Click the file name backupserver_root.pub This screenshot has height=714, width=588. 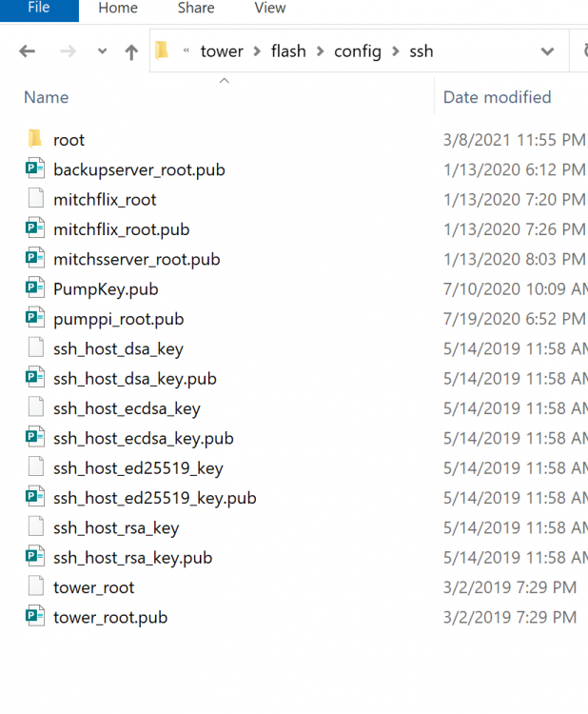coord(139,169)
